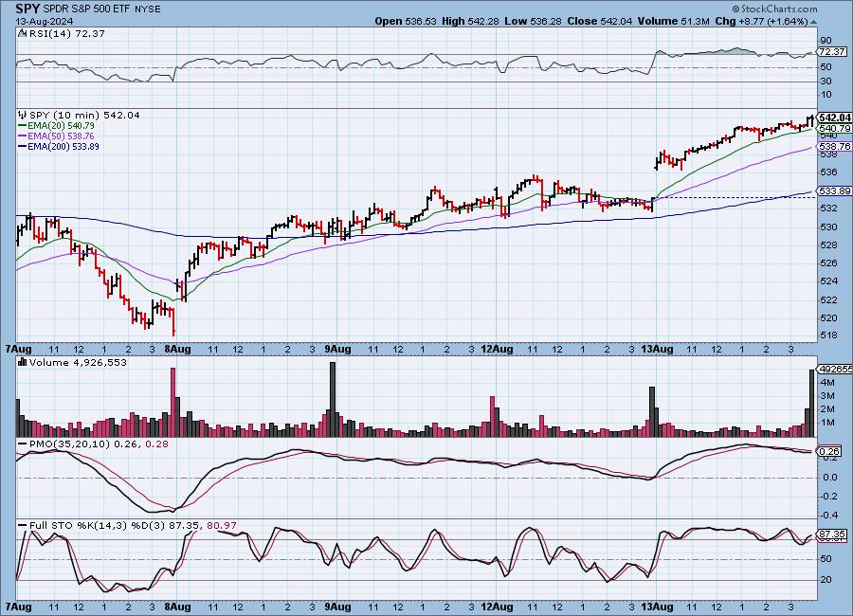Image resolution: width=853 pixels, height=616 pixels.
Task: Click the 0.26 value tag on the PMO axis
Action: tap(829, 452)
